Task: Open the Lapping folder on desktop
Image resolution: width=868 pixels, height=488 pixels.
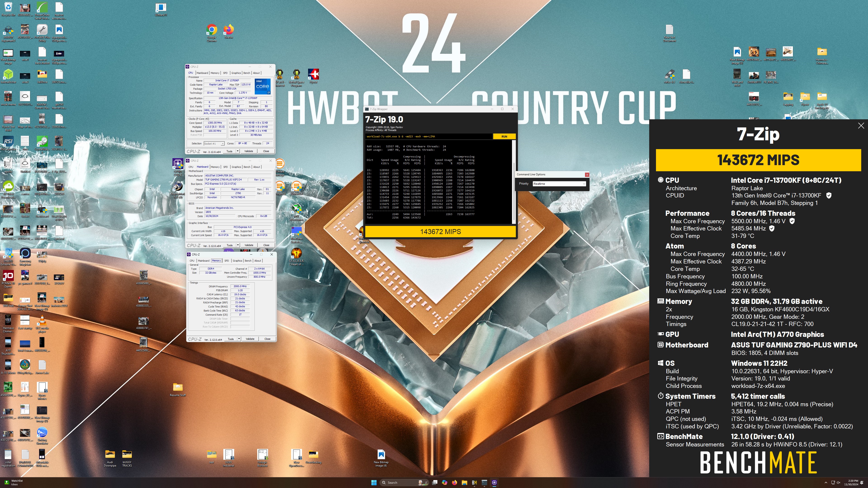Action: 788,99
